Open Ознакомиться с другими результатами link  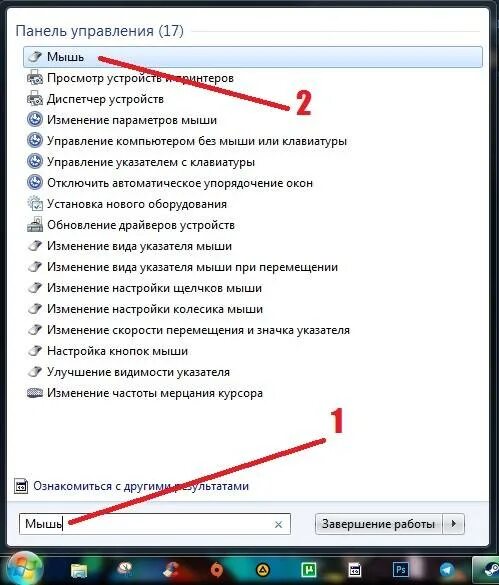click(x=141, y=486)
